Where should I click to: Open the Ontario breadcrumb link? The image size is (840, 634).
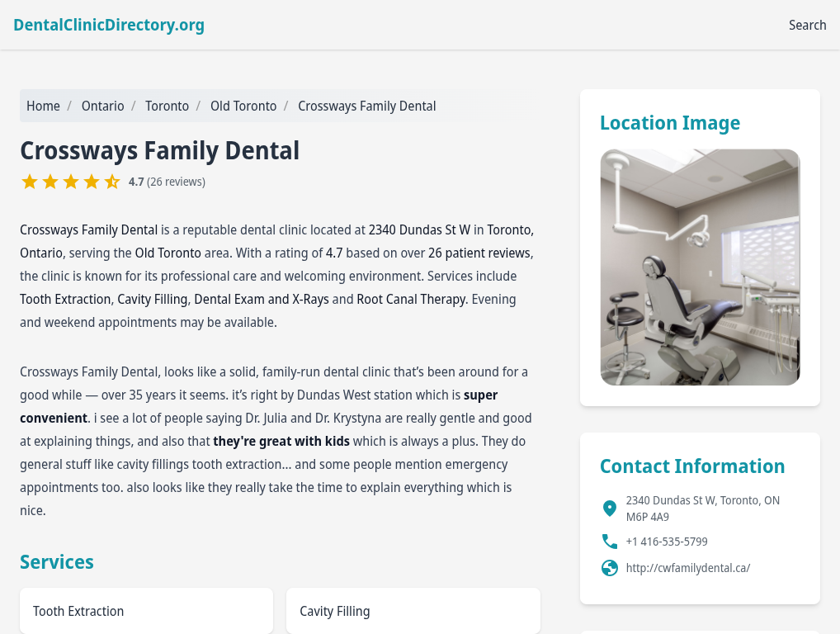point(102,106)
